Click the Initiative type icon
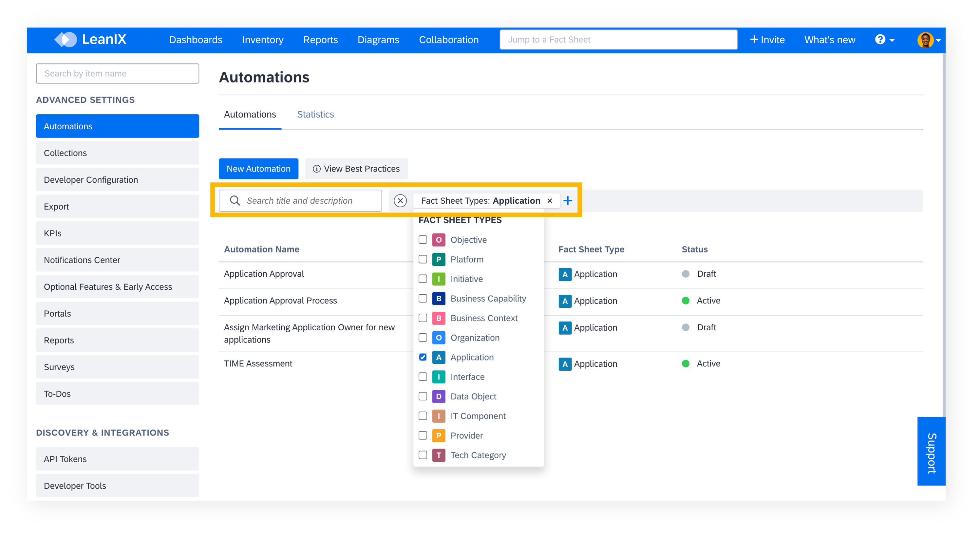980x534 pixels. point(438,279)
